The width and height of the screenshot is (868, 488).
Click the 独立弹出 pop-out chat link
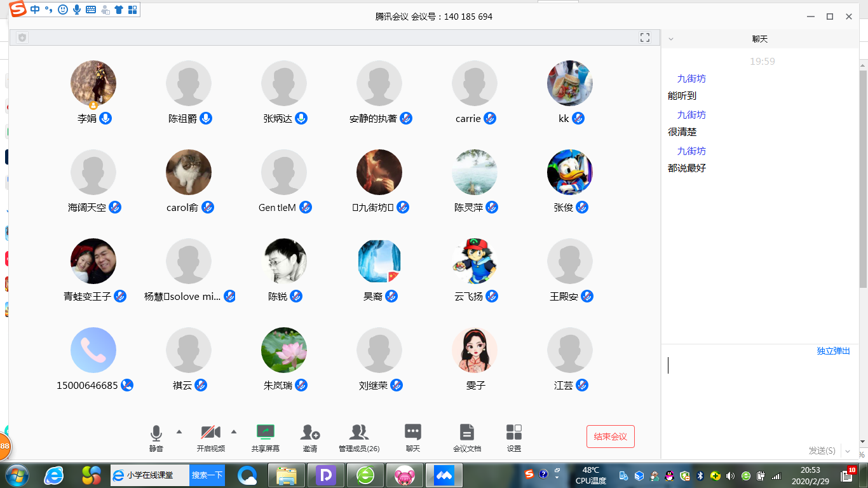pos(833,351)
